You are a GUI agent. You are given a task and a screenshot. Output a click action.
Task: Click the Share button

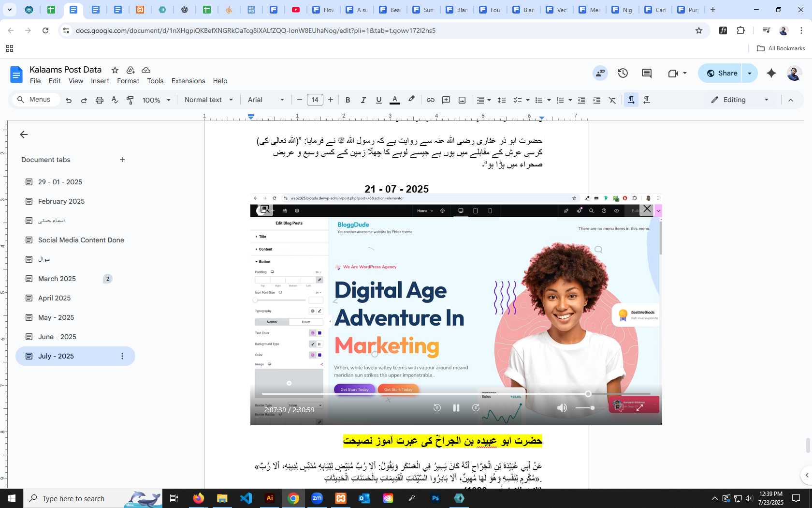722,73
